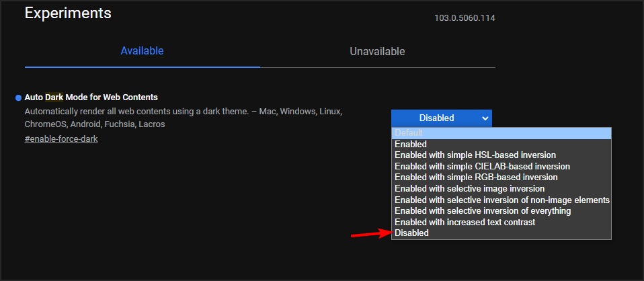Select Enabled with increased text contrast
The height and width of the screenshot is (281, 644).
501,222
